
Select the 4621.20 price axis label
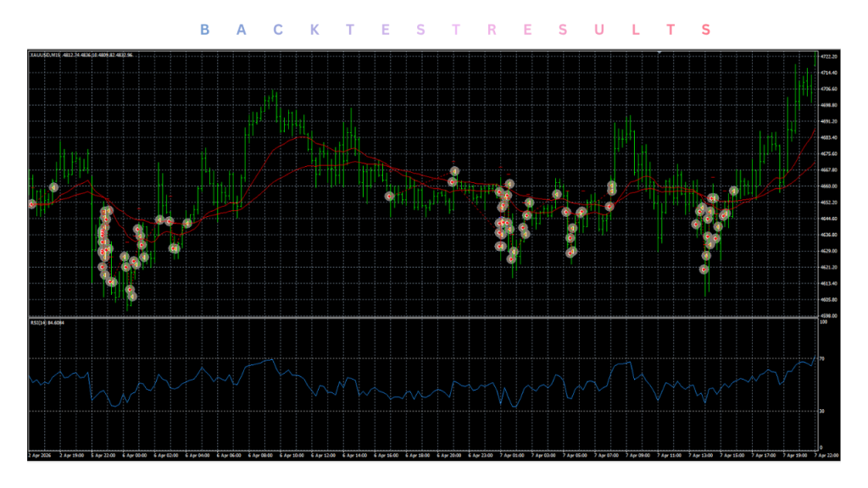tap(829, 267)
